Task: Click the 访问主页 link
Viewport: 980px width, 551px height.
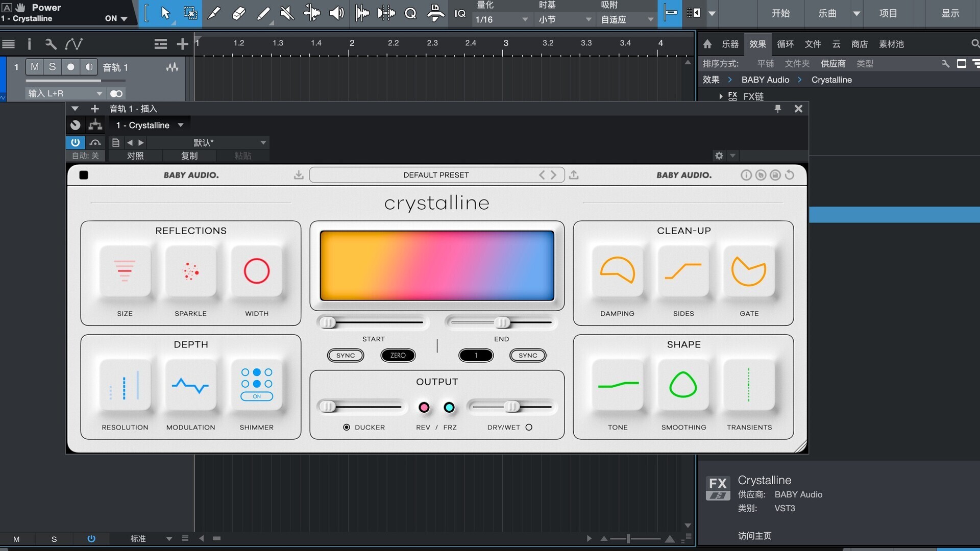Action: pyautogui.click(x=754, y=536)
